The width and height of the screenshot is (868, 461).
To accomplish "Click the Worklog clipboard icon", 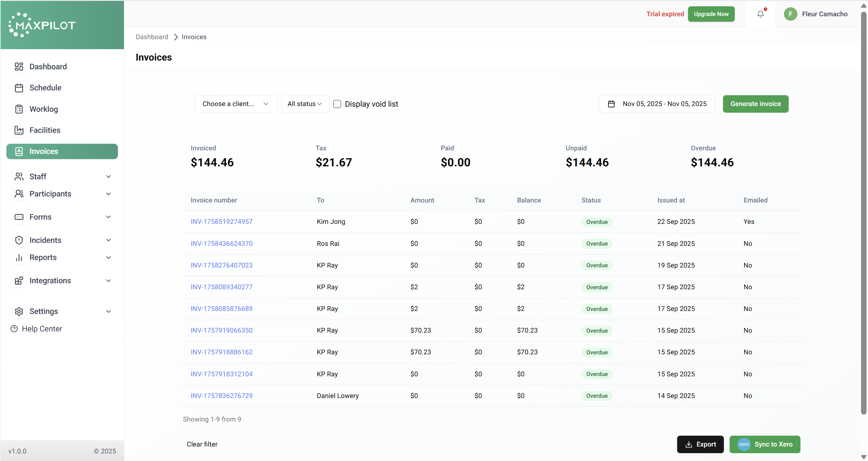I will [x=19, y=109].
